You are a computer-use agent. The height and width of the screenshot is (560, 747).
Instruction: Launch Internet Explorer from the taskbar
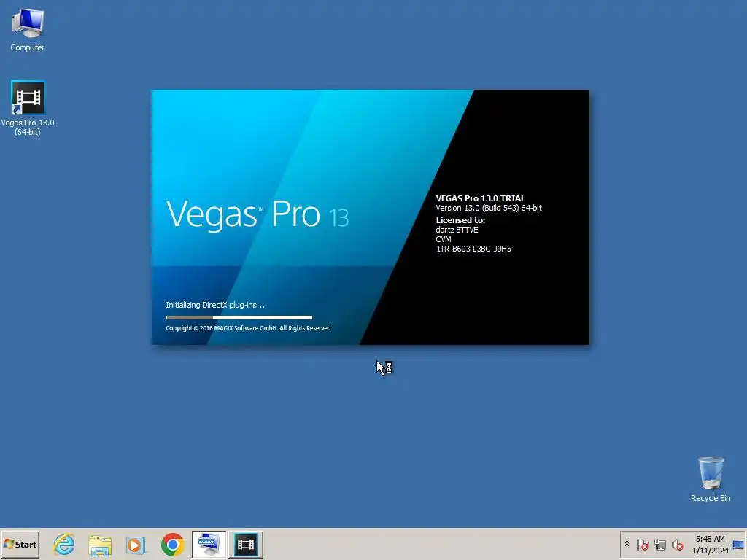click(x=64, y=544)
